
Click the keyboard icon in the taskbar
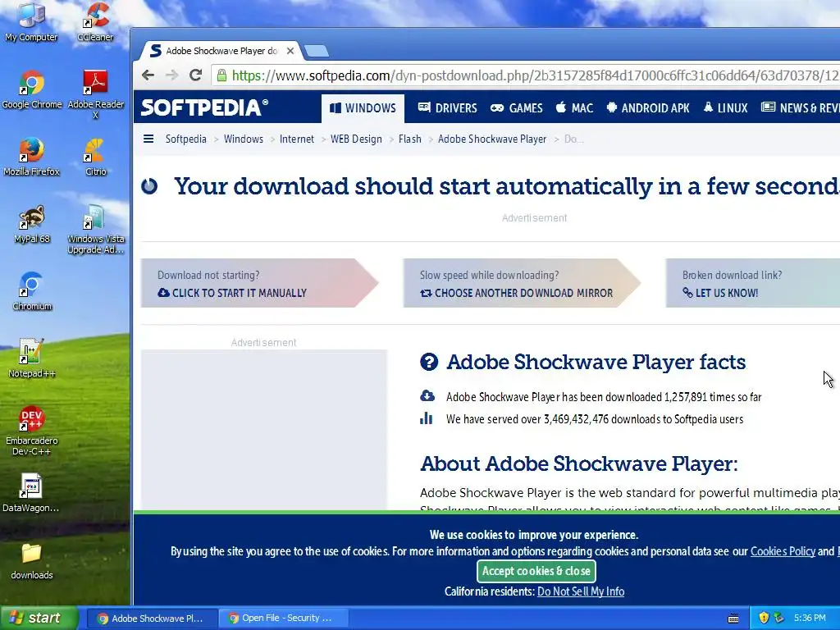pos(733,619)
